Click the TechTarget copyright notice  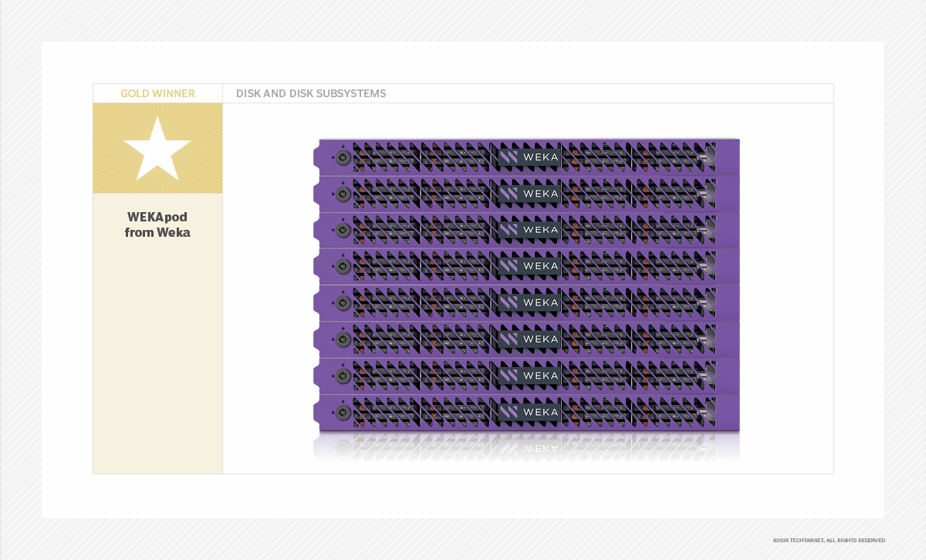tap(829, 540)
